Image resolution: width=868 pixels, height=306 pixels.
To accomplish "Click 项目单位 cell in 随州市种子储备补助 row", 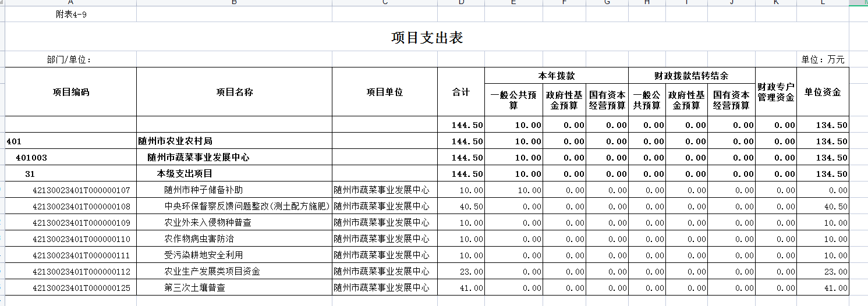I will [x=385, y=190].
